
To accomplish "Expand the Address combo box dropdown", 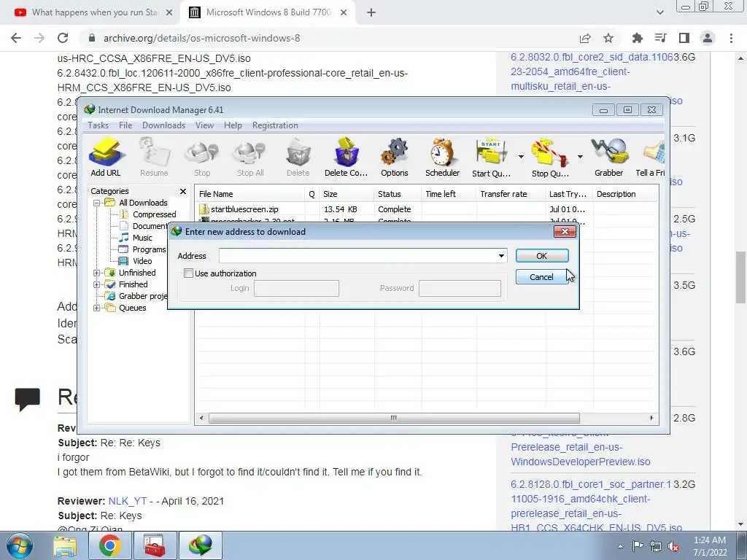I will (x=501, y=256).
